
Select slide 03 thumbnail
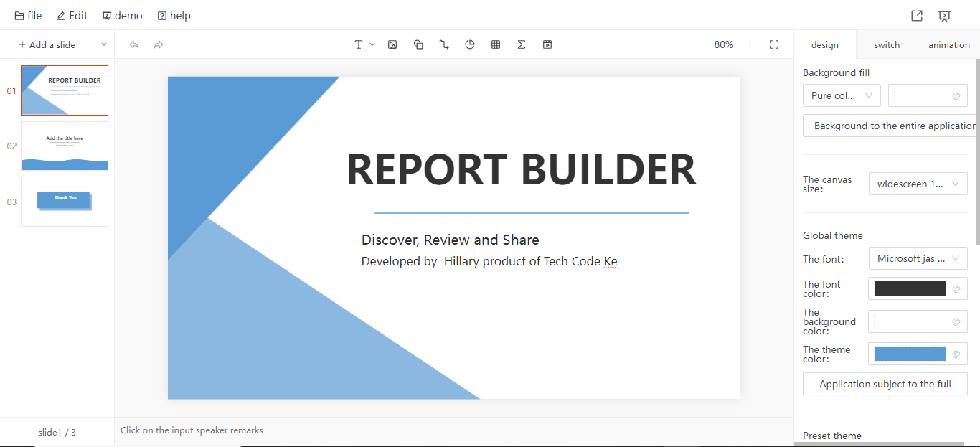[65, 202]
